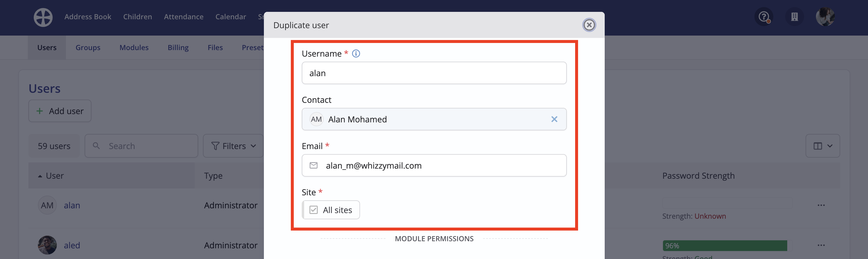Click alan's AM avatar in table

(x=47, y=205)
